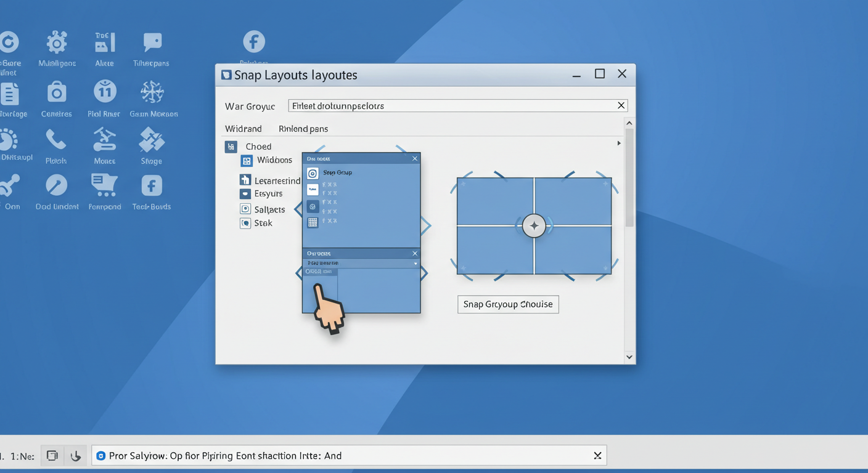Screen dimensions: 868x473
Task: Open the Tech-Bouds Facebook icon
Action: 150,185
